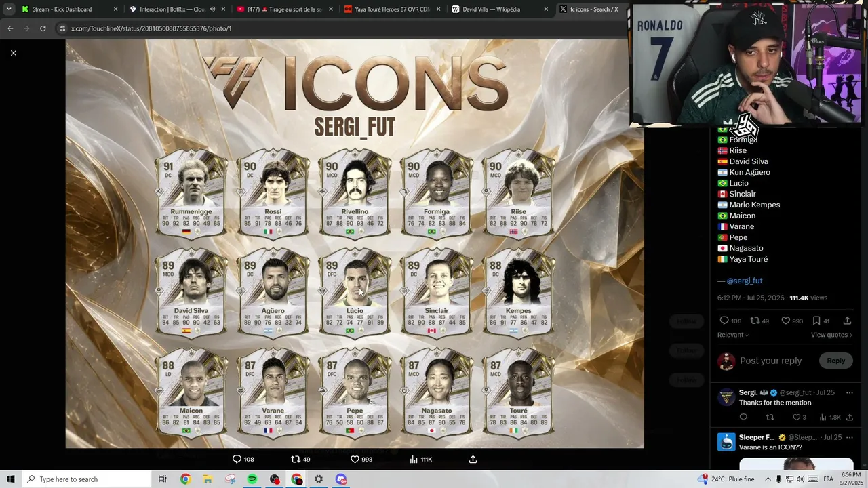Reload the current page

pyautogui.click(x=43, y=28)
